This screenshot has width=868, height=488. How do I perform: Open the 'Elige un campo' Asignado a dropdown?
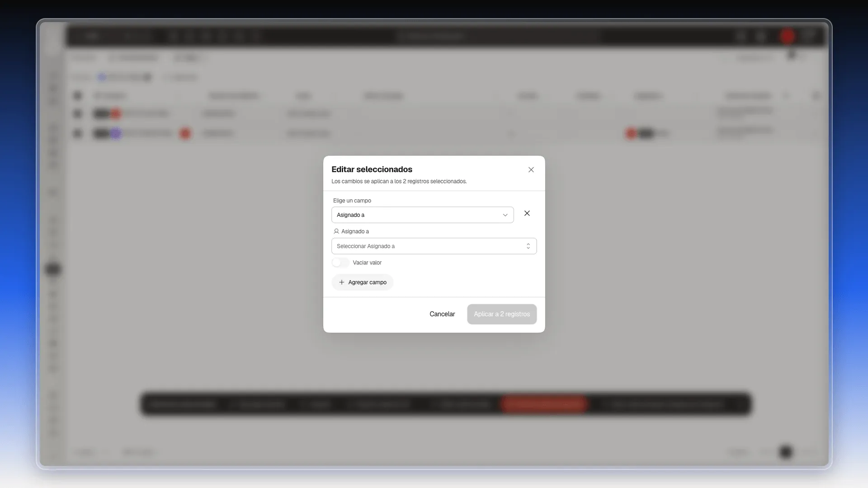422,215
